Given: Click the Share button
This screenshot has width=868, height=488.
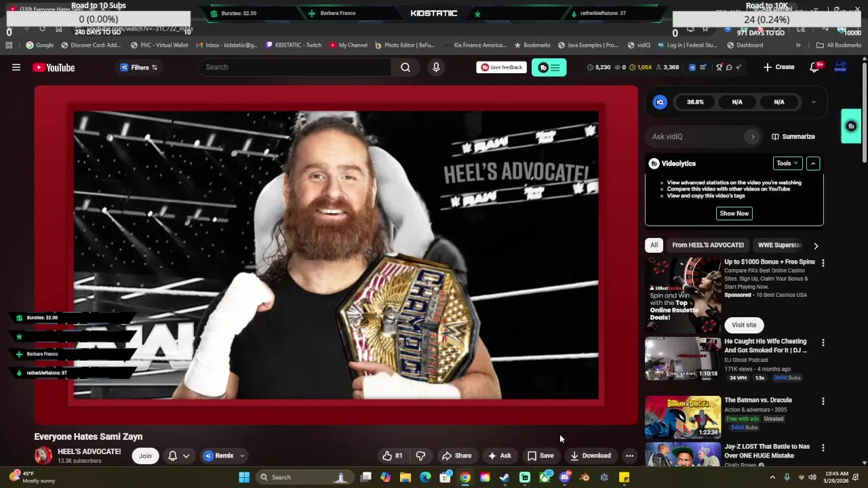Looking at the screenshot, I should [456, 455].
